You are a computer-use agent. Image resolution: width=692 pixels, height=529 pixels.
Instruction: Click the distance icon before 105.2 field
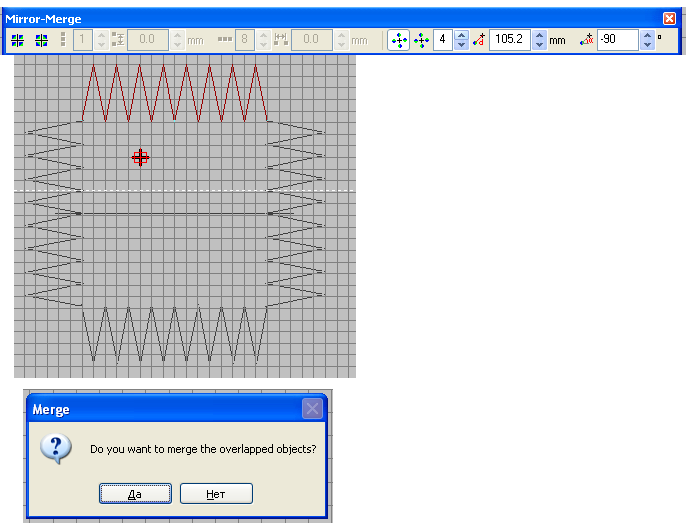click(x=479, y=41)
